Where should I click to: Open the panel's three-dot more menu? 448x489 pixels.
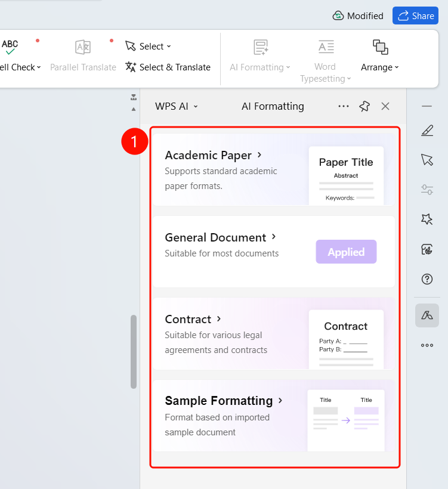[x=344, y=106]
